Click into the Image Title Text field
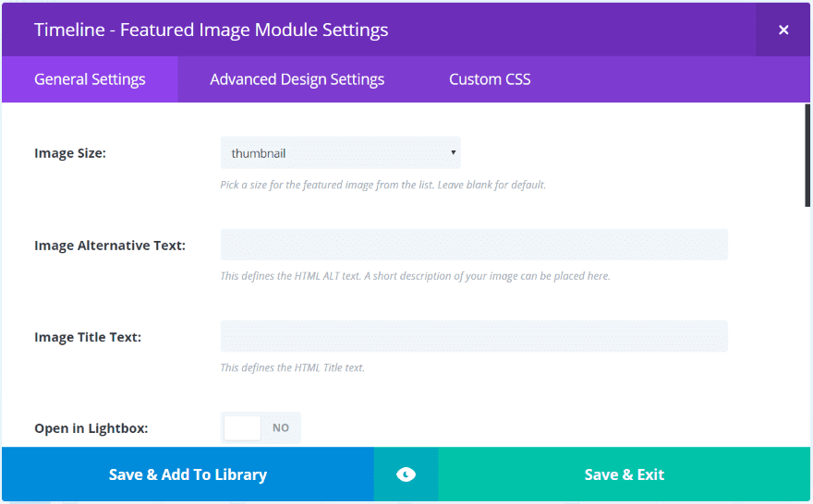The width and height of the screenshot is (813, 504). click(x=474, y=336)
